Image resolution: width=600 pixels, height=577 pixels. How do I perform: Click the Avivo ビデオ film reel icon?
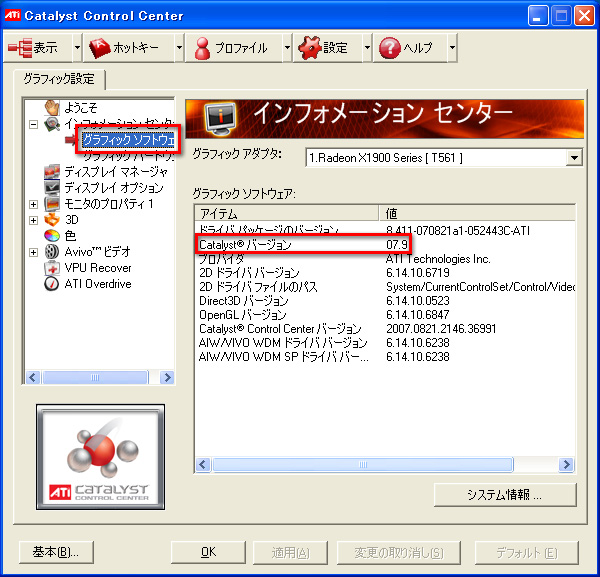[x=52, y=252]
